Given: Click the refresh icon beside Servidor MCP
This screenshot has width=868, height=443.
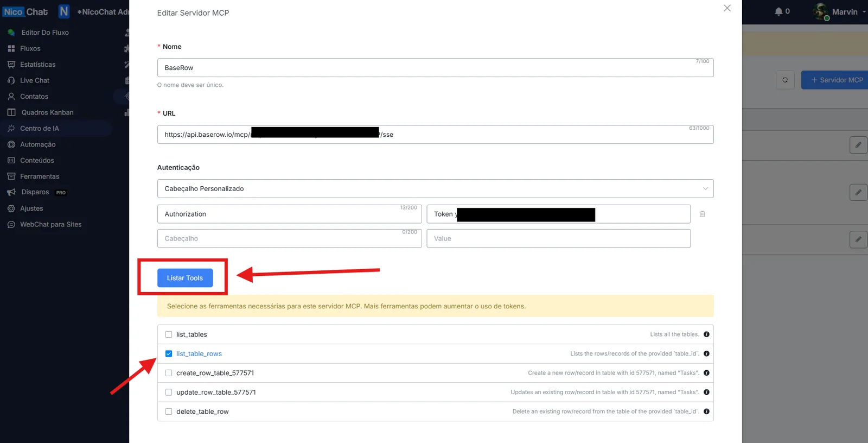Looking at the screenshot, I should tap(785, 80).
